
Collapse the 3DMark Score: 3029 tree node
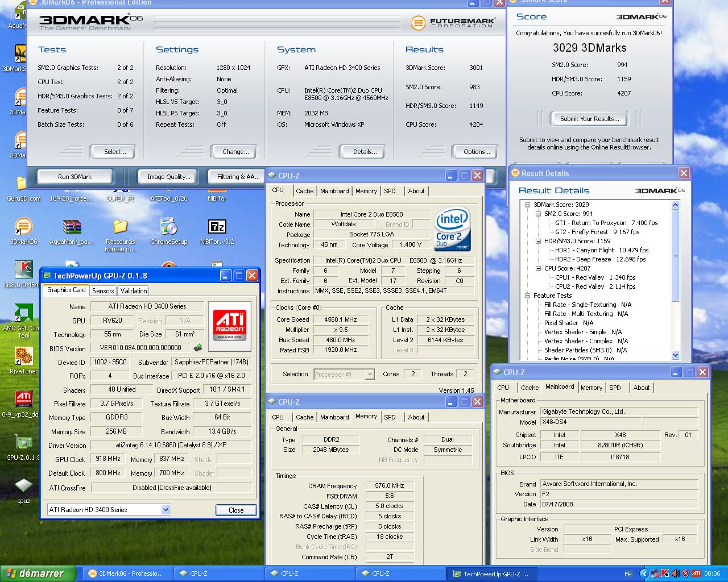pos(527,205)
